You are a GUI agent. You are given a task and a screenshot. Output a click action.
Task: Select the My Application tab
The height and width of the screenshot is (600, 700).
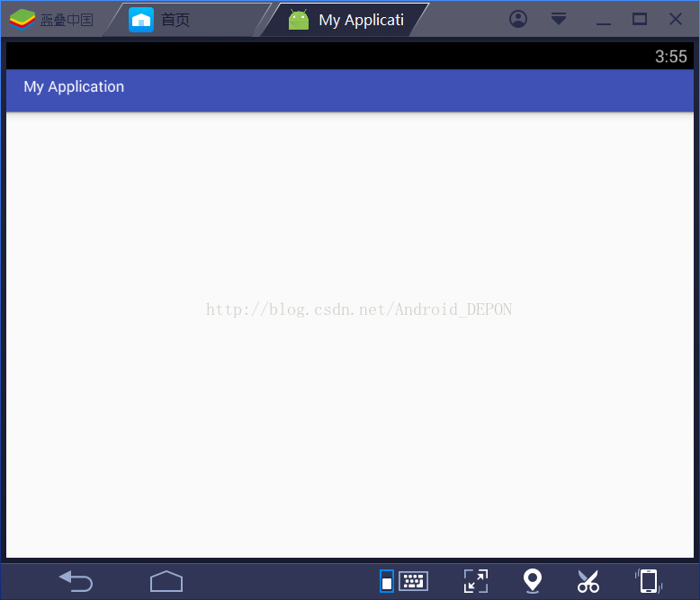point(346,20)
